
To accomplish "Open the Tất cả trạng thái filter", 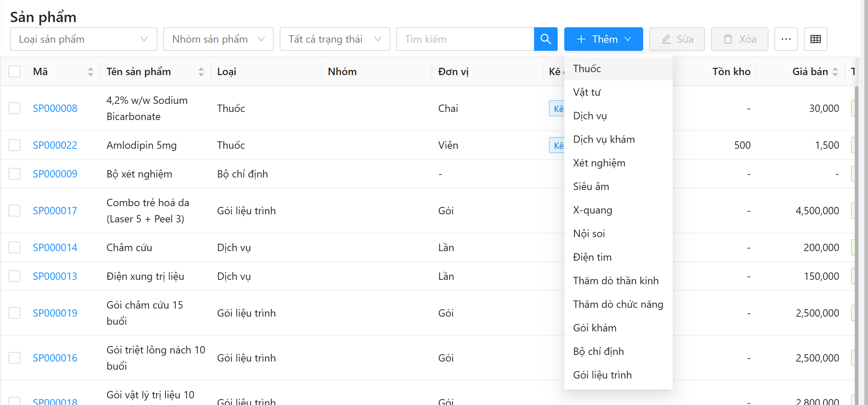I will [335, 39].
